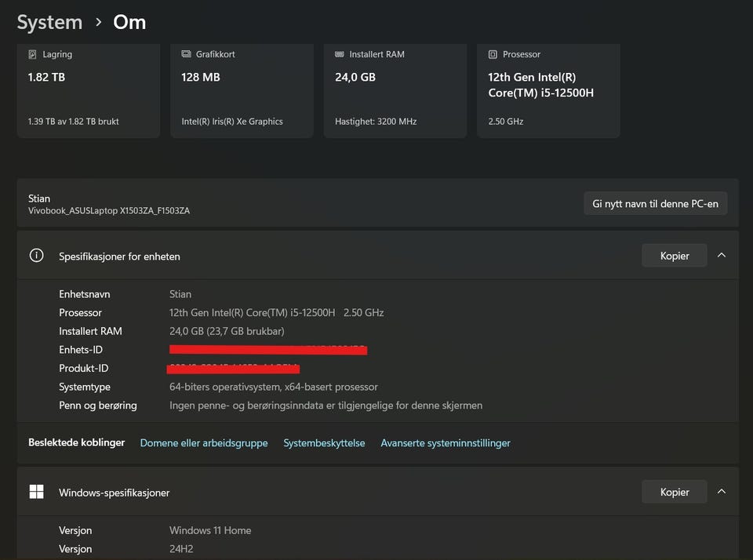
Task: Click the Installert RAM memory icon
Action: tap(340, 54)
